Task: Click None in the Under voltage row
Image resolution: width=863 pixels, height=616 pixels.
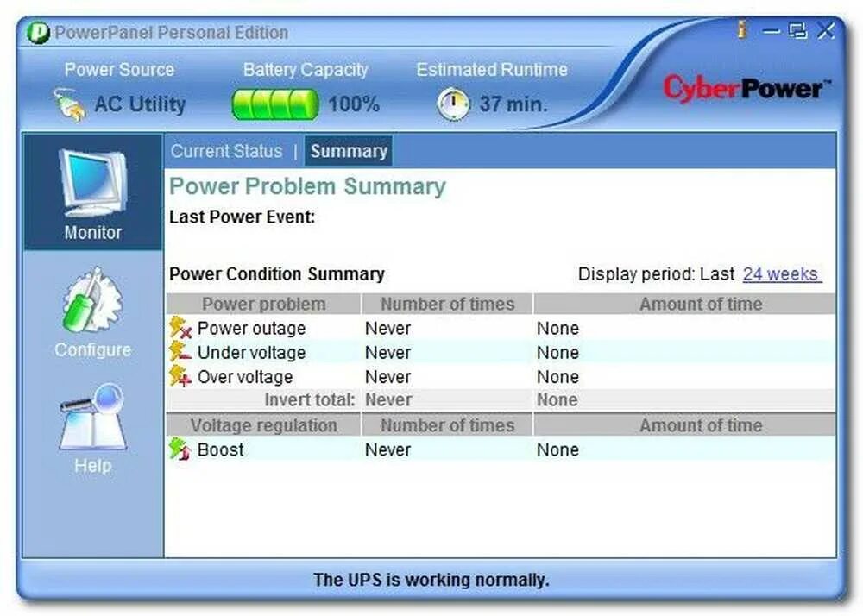Action: click(x=557, y=353)
